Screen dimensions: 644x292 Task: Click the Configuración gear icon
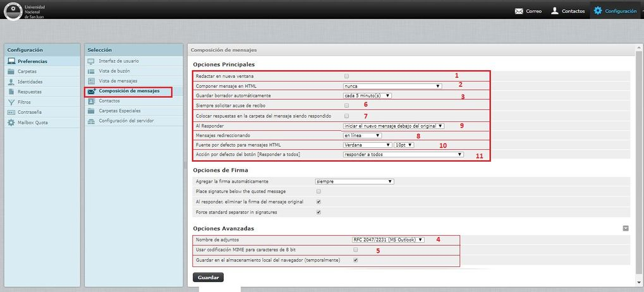(x=597, y=11)
